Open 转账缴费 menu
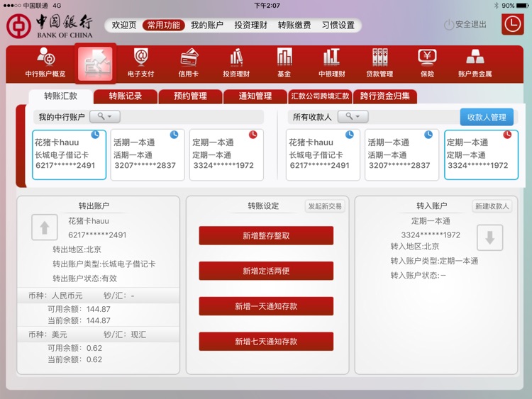 (294, 25)
